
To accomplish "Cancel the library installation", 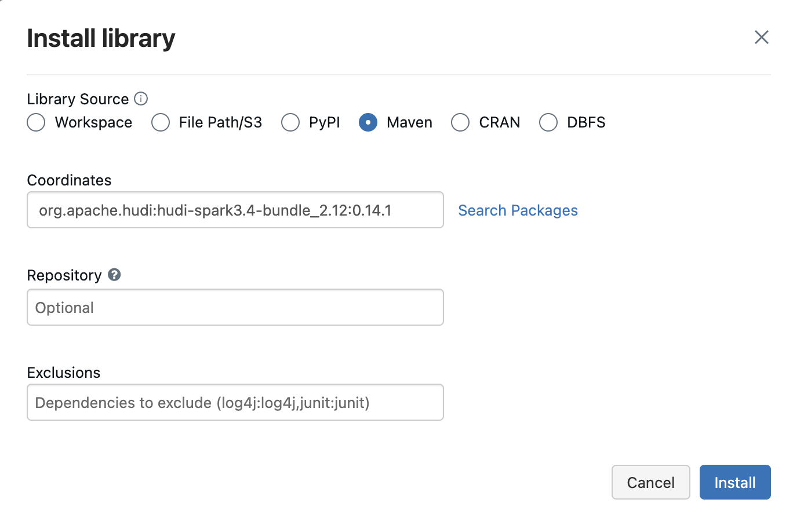I will (x=651, y=482).
